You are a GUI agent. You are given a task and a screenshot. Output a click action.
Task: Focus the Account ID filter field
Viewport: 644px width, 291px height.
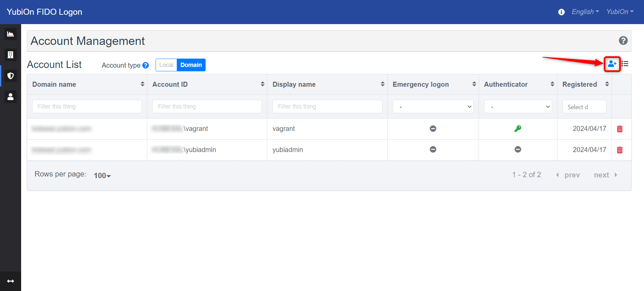[207, 106]
